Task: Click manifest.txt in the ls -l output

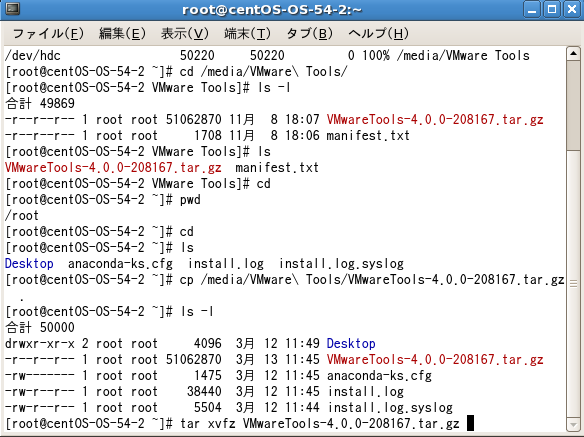Action: [x=368, y=136]
